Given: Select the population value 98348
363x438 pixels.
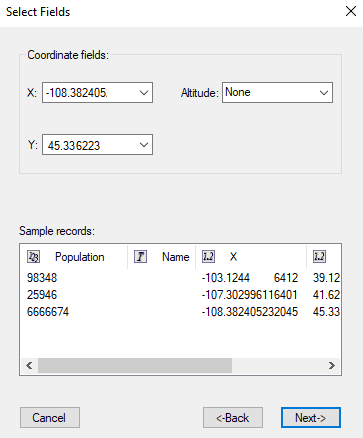Looking at the screenshot, I should (42, 278).
